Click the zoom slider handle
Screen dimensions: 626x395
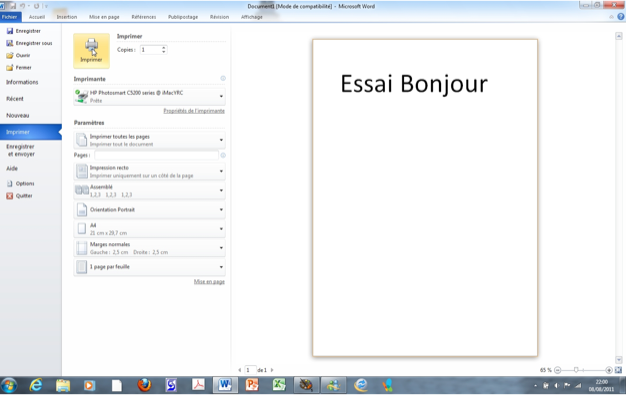576,370
